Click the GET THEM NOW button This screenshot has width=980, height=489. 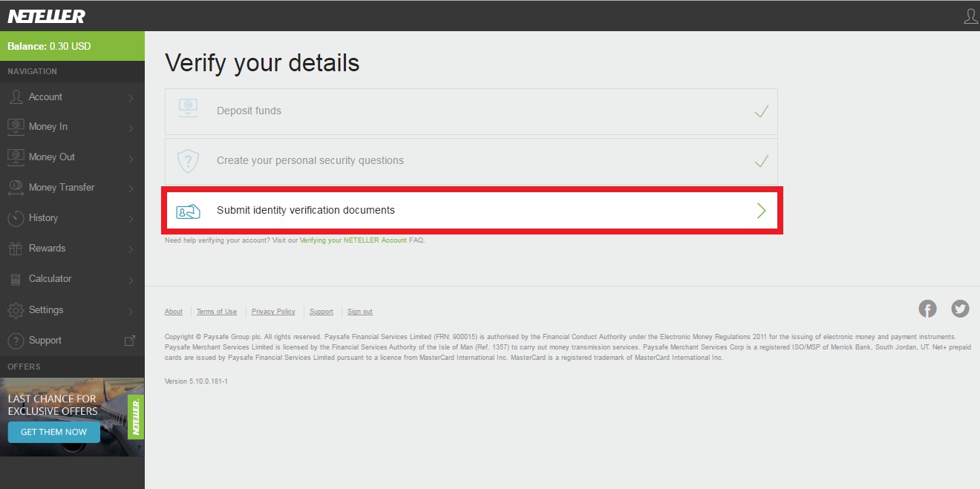(x=53, y=431)
